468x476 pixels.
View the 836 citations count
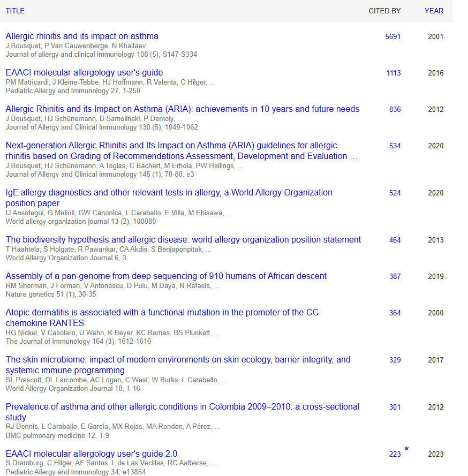[x=395, y=110]
